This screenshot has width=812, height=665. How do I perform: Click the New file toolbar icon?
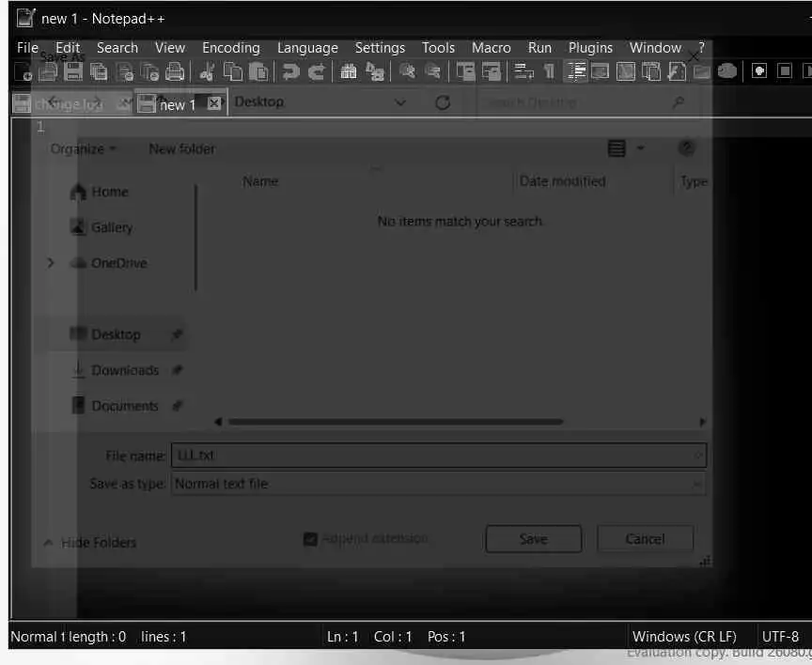pyautogui.click(x=23, y=71)
